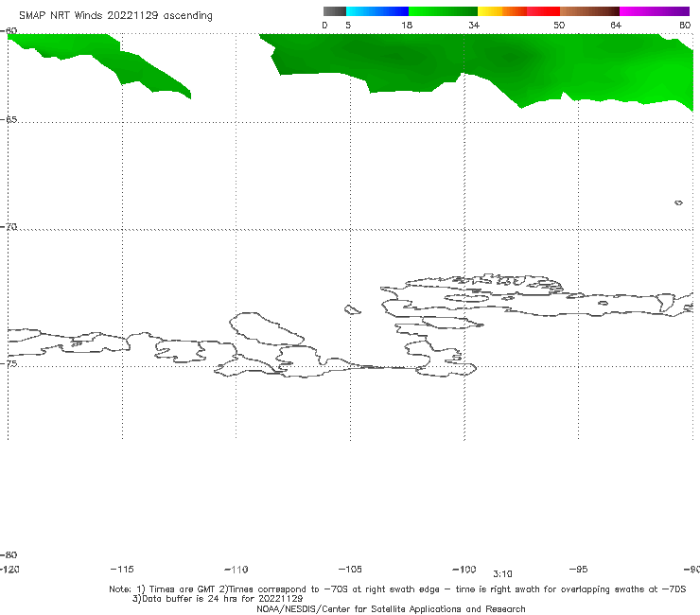Click the color bar label '5'

pos(348,25)
